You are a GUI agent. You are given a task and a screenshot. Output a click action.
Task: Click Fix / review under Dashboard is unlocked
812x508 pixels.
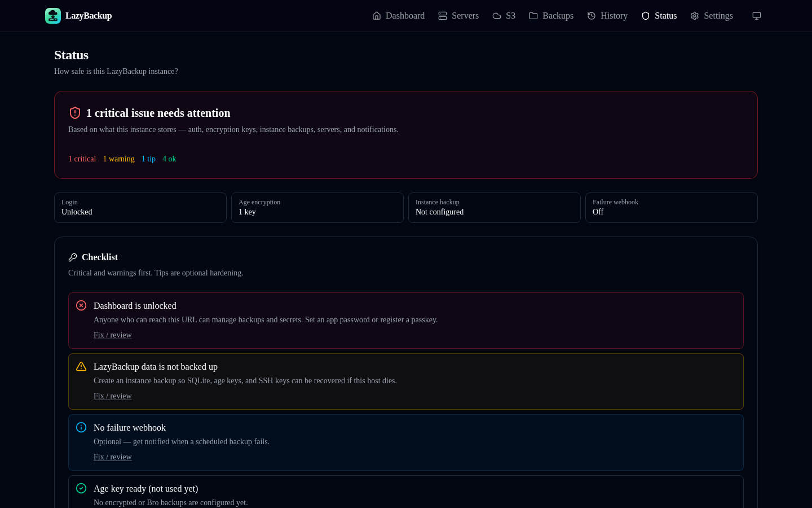[113, 335]
